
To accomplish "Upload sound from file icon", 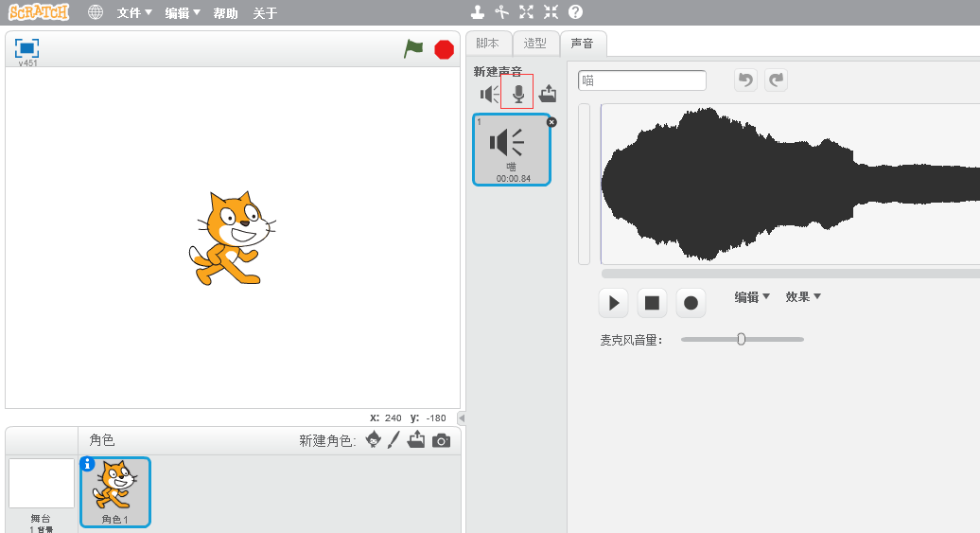I will point(548,93).
